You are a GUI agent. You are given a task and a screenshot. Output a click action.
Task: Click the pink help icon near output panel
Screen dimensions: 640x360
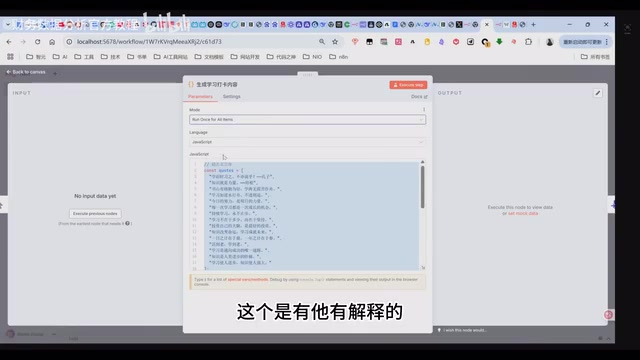tap(609, 314)
